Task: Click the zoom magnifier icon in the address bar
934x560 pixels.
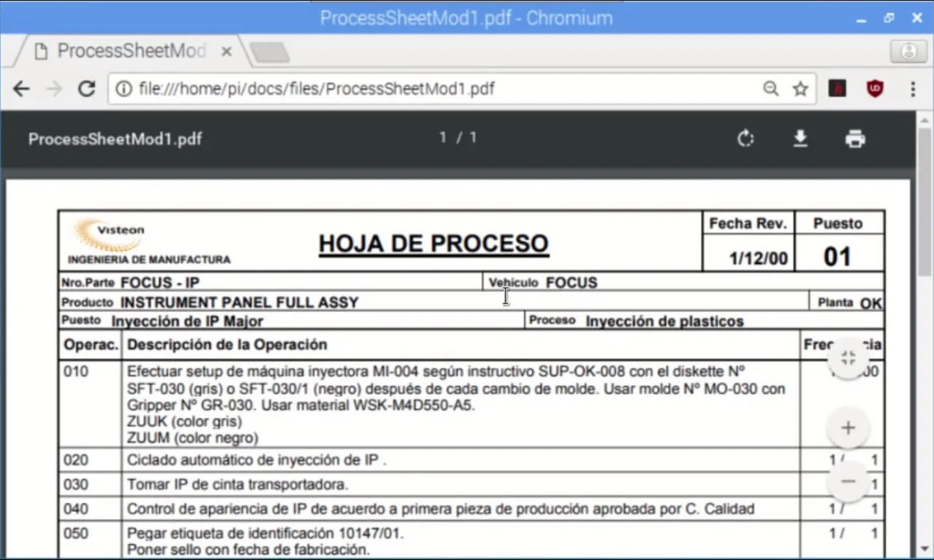Action: point(771,89)
